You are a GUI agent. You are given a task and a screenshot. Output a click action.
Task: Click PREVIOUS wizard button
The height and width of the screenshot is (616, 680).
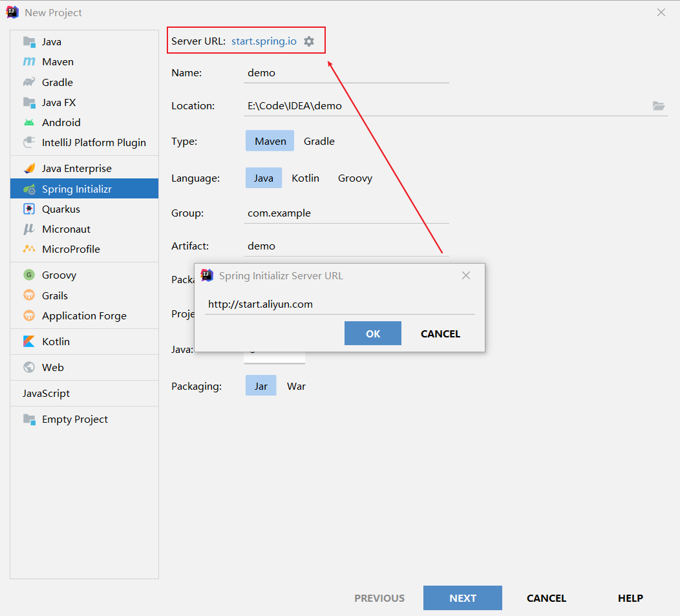click(379, 598)
